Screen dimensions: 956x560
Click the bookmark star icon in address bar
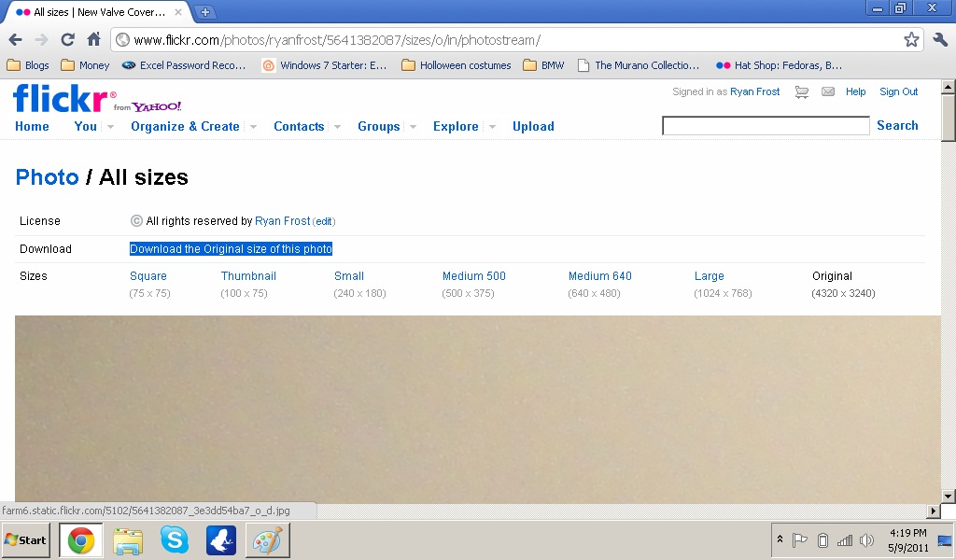(911, 39)
